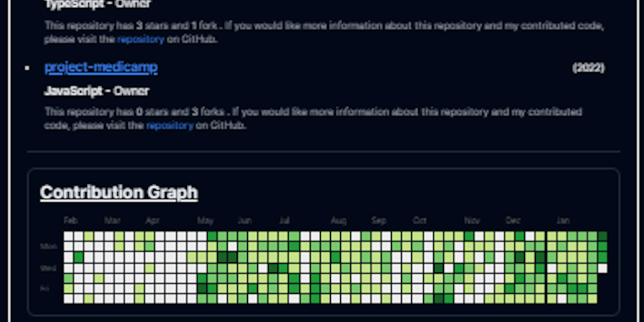Select the Oct month label
Viewport: 644px width, 322px height.
[x=419, y=221]
